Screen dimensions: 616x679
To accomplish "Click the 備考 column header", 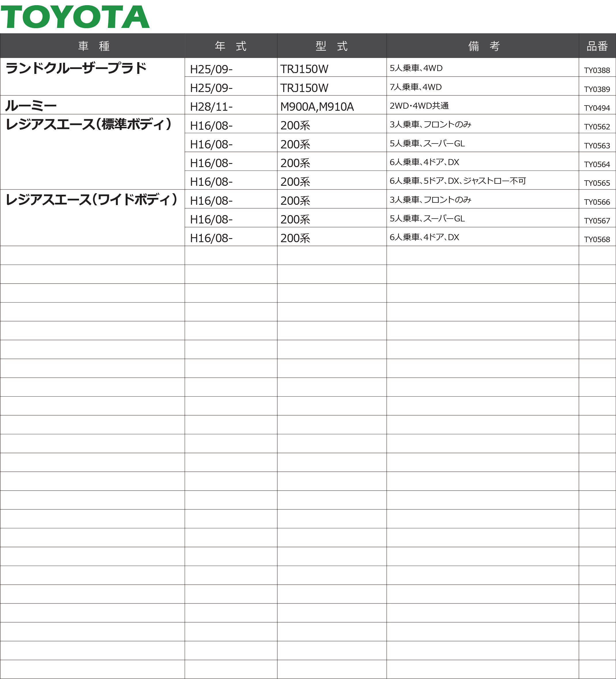I will click(484, 46).
